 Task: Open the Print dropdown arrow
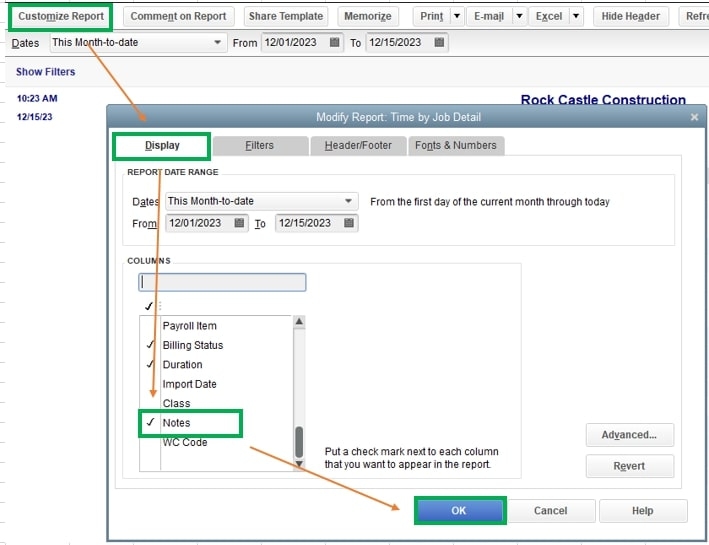point(457,16)
